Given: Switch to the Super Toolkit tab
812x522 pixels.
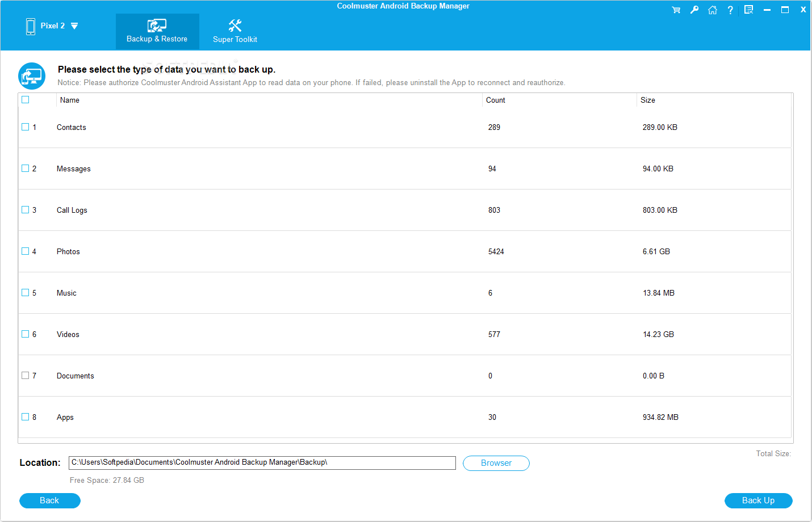Looking at the screenshot, I should coord(235,31).
